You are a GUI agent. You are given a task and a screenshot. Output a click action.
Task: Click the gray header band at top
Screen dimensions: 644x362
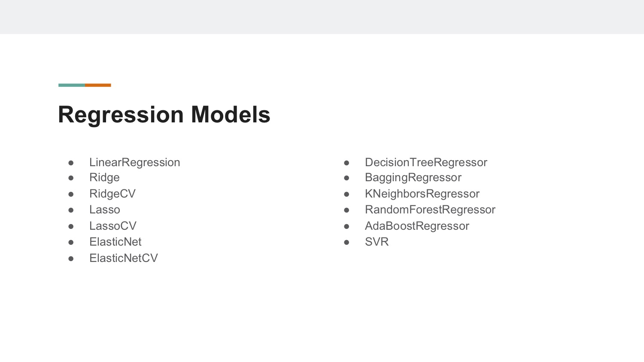click(322, 17)
